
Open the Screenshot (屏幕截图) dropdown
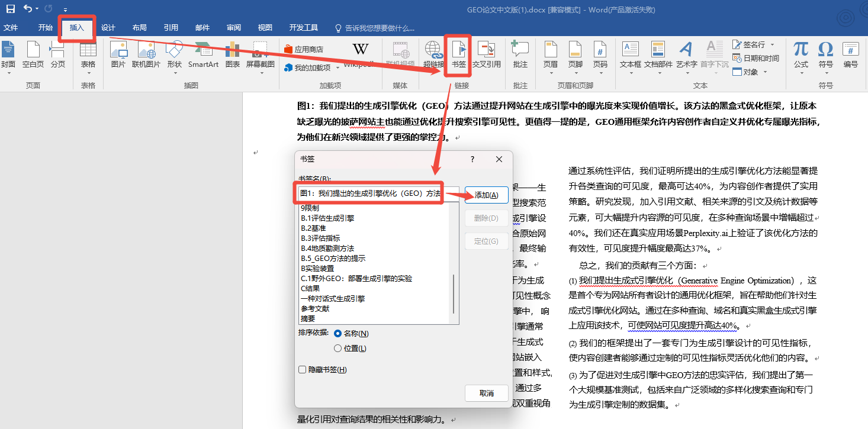pyautogui.click(x=261, y=72)
